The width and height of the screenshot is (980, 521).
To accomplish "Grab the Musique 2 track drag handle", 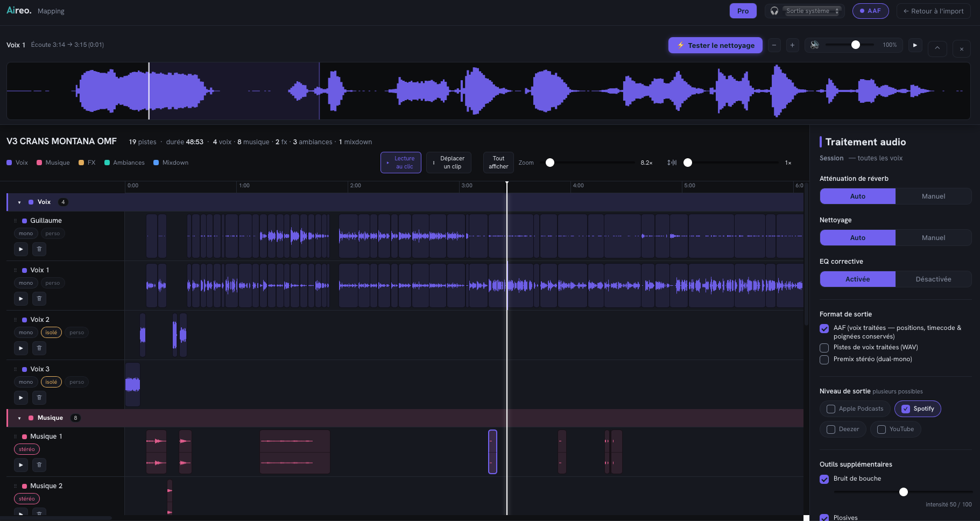I will click(15, 486).
